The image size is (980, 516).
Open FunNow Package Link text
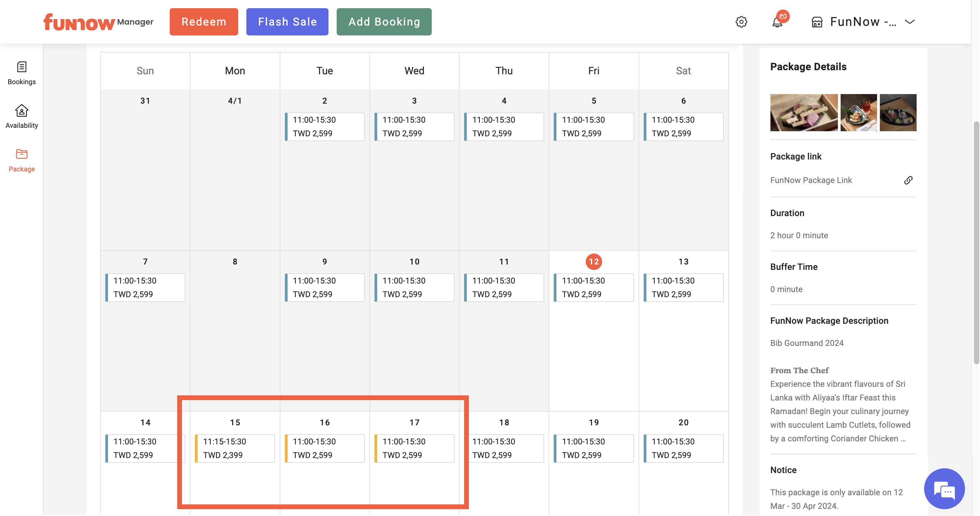[x=811, y=180]
